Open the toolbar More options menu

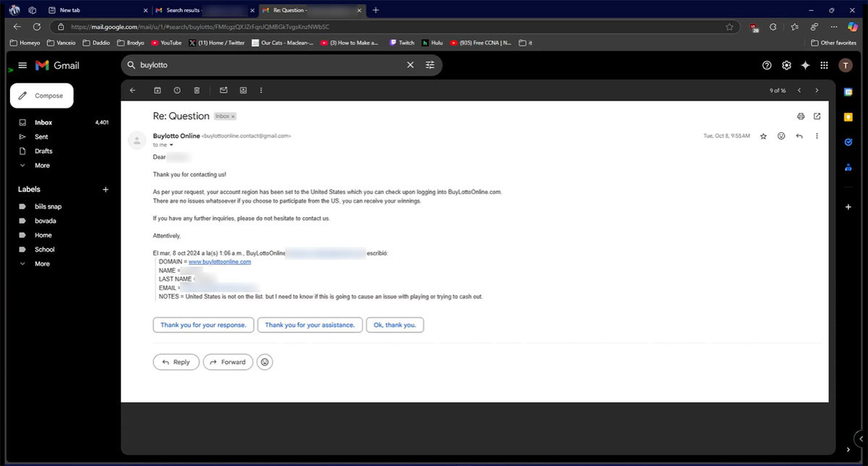coord(261,90)
